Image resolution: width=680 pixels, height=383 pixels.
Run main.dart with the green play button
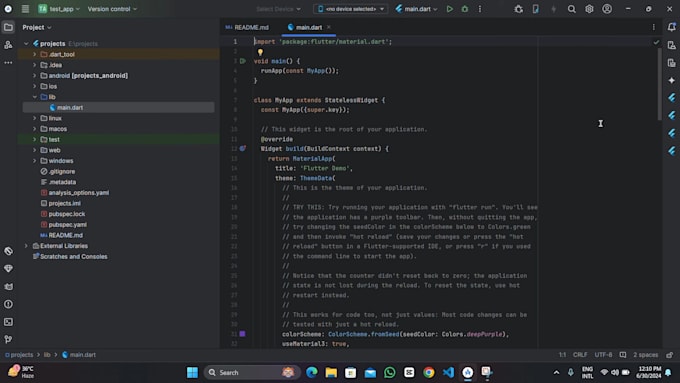point(450,9)
